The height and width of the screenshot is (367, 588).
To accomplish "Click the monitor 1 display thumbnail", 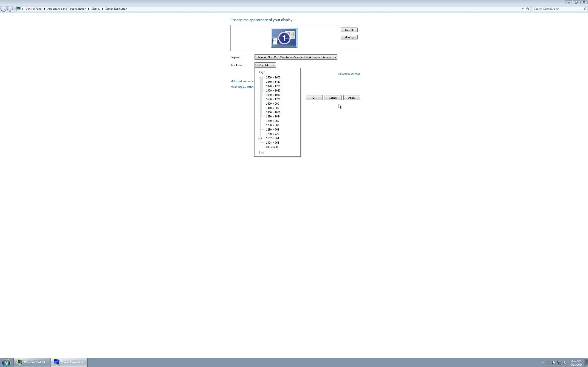I will click(x=284, y=38).
